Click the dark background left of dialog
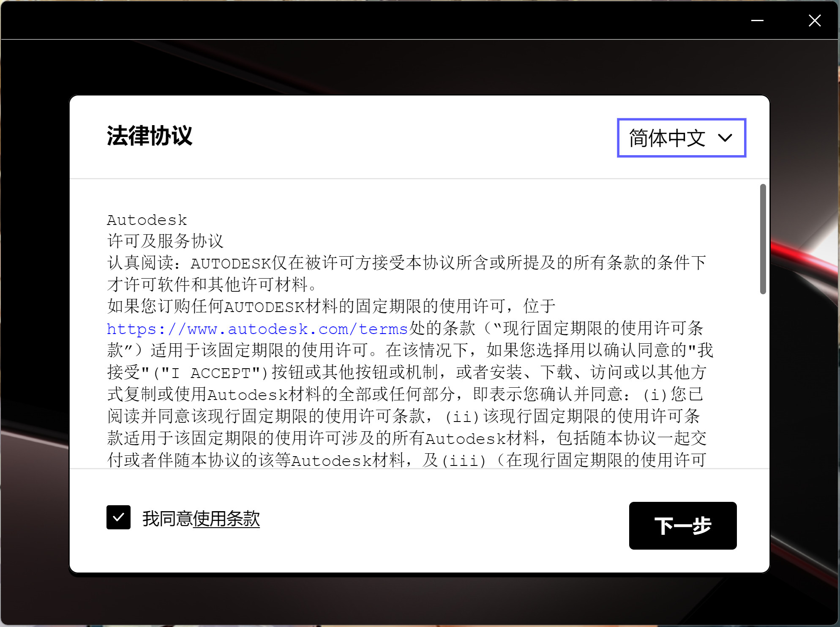Screen dimensions: 840x627 click(34, 296)
